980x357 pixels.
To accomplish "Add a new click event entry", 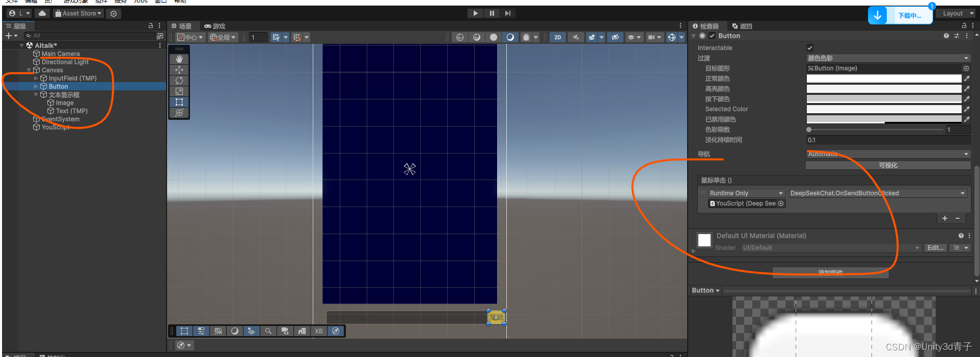I will click(x=945, y=218).
